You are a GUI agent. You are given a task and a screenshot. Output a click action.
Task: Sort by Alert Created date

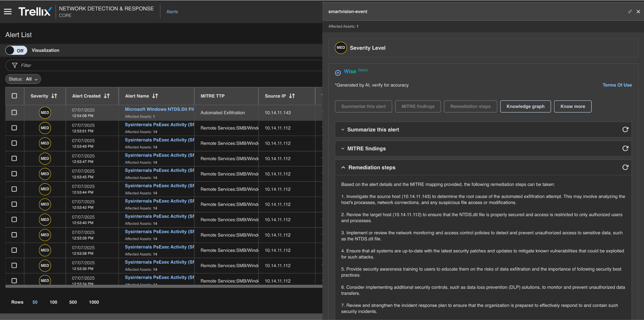107,96
